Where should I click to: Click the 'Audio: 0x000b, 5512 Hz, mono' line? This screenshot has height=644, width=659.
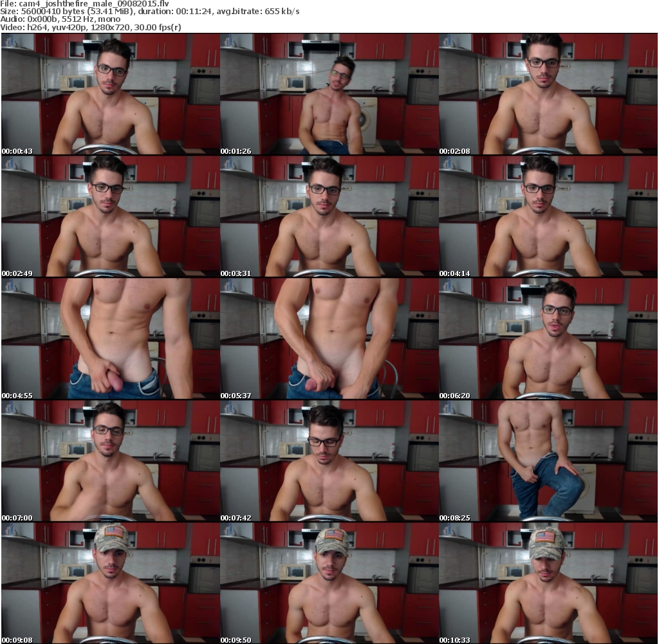tap(60, 19)
